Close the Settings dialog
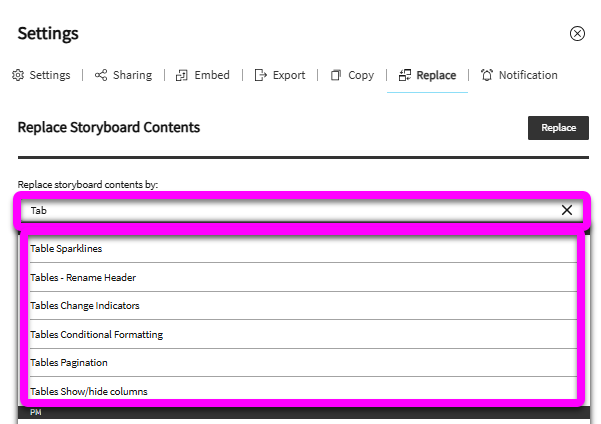The height and width of the screenshot is (424, 601). [x=577, y=33]
